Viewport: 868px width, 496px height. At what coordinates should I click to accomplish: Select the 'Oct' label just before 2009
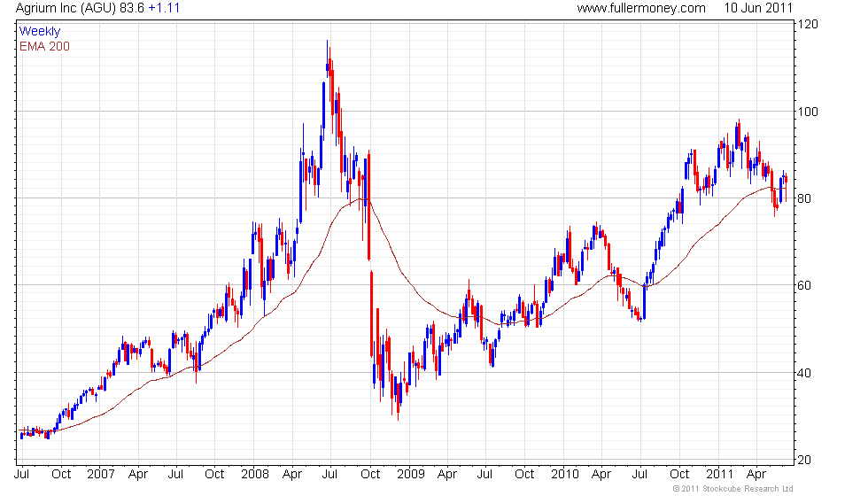click(370, 475)
